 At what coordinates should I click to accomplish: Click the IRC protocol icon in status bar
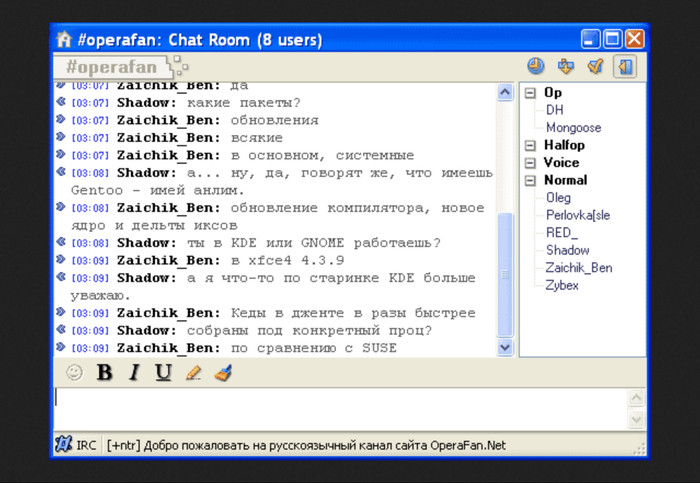pyautogui.click(x=63, y=445)
